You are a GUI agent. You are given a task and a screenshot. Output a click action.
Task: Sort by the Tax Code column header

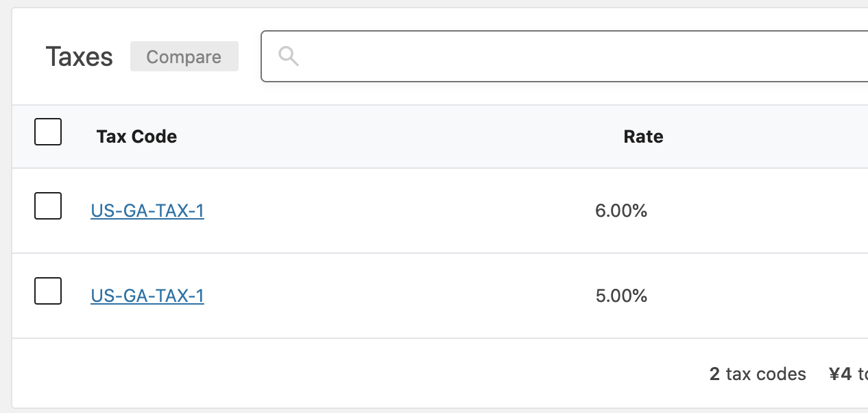pos(136,137)
